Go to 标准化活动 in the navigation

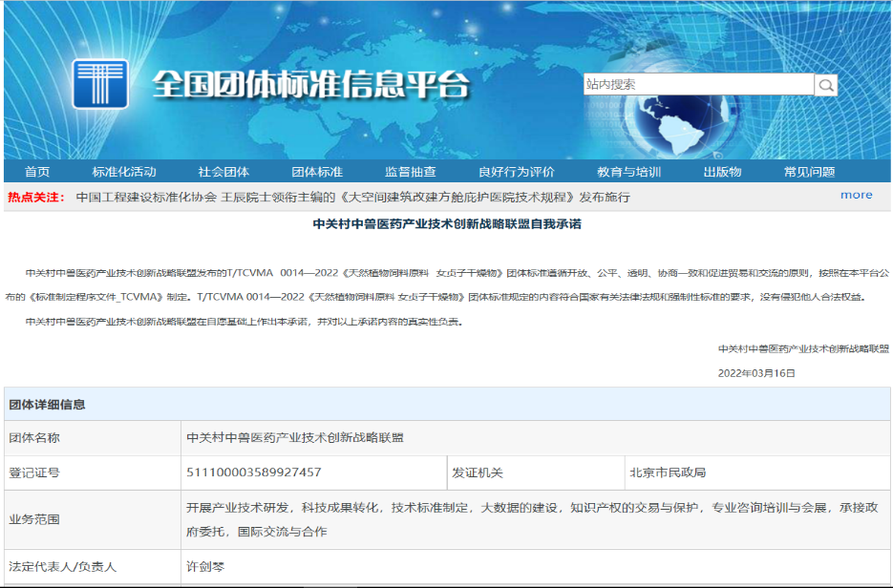pyautogui.click(x=124, y=171)
